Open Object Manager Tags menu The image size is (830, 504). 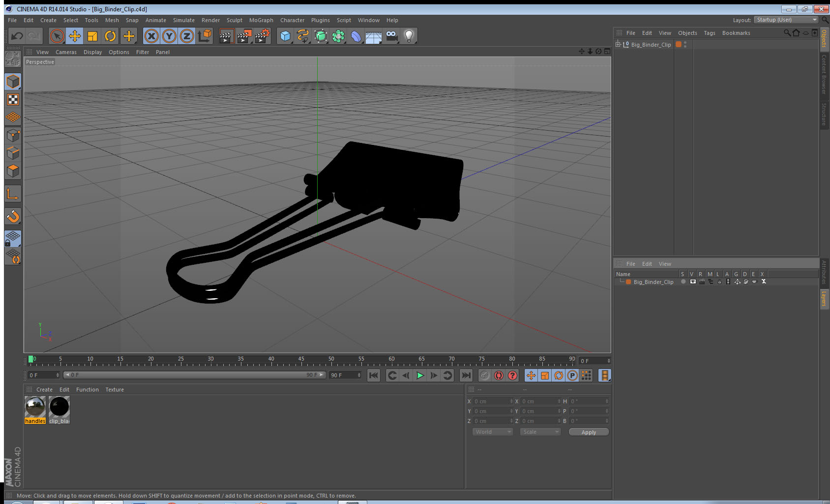[x=710, y=33]
